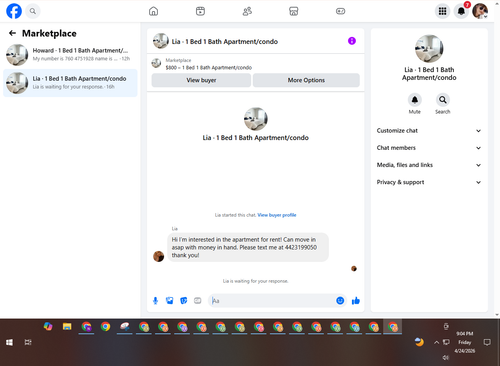The image size is (500, 366).
Task: Open the Facebook menu grid icon
Action: click(442, 11)
